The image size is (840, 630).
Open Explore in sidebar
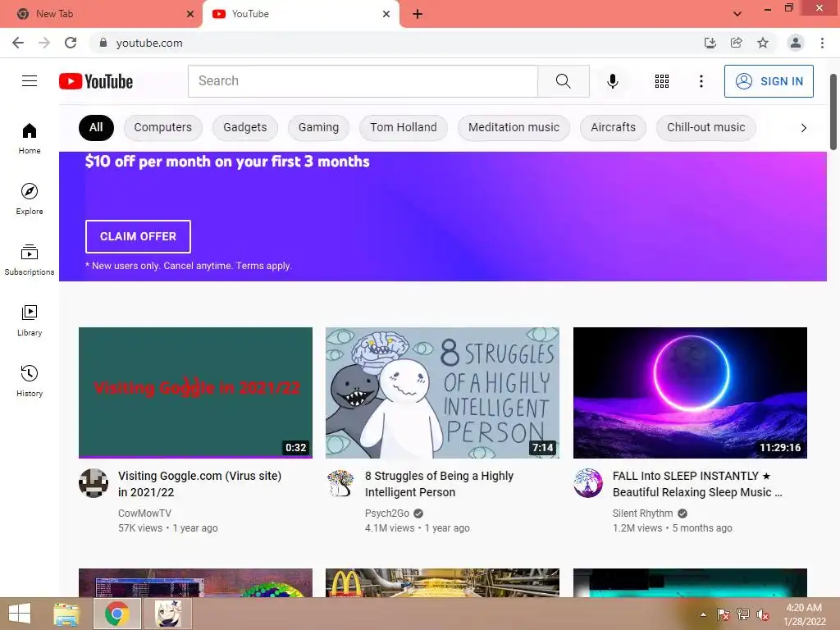pyautogui.click(x=30, y=199)
